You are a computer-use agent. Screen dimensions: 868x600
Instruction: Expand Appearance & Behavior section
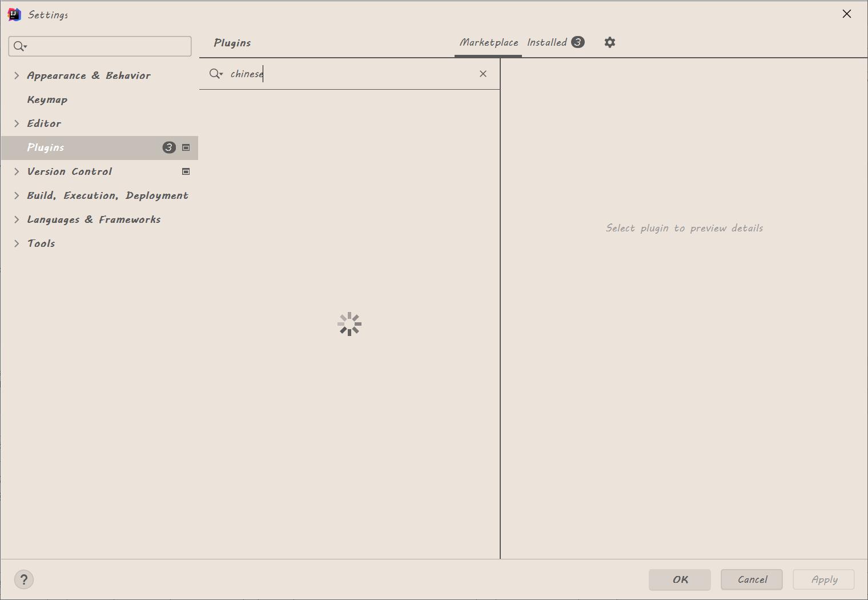[x=17, y=75]
